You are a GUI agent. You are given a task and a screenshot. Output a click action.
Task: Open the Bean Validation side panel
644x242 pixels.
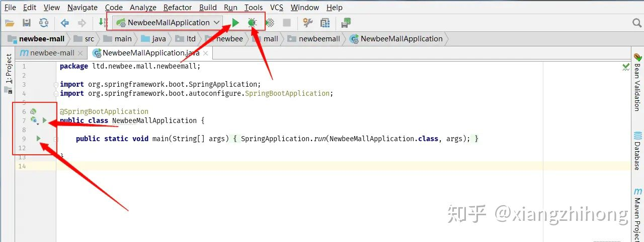(x=637, y=82)
